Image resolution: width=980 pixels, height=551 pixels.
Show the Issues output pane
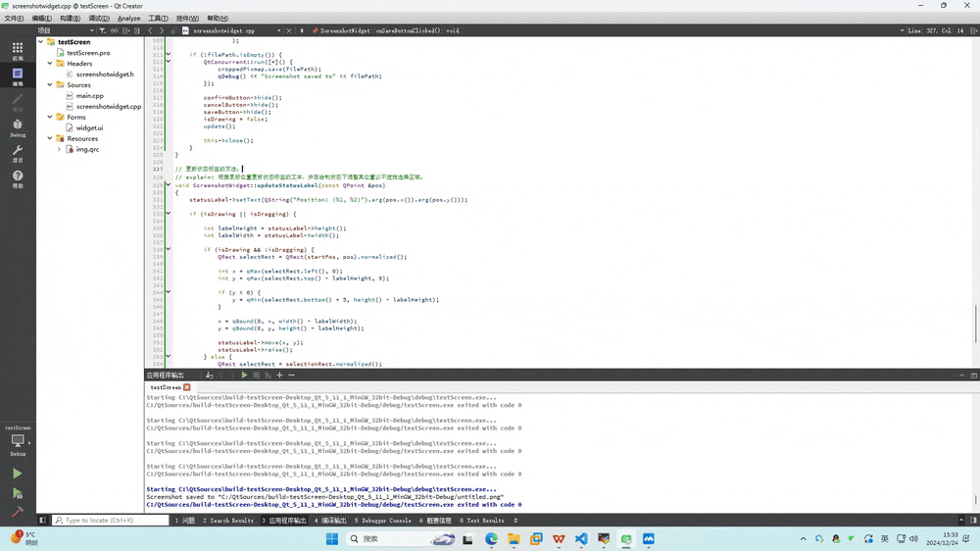coord(185,521)
